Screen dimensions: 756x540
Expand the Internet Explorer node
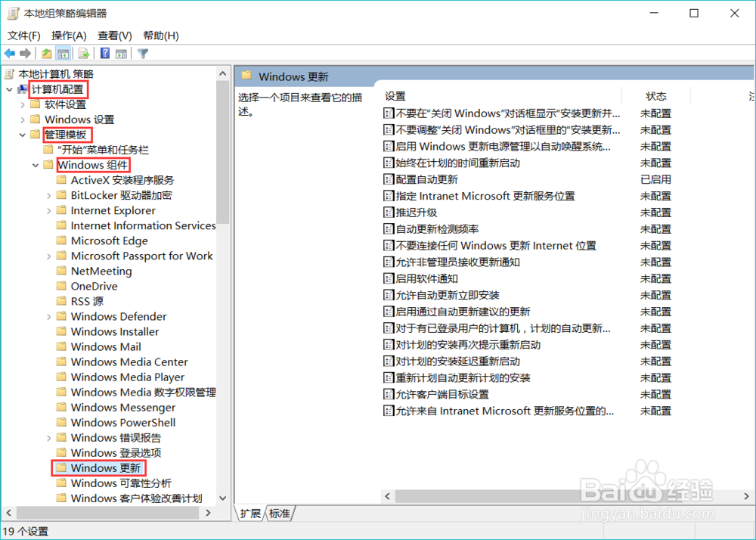pos(49,210)
